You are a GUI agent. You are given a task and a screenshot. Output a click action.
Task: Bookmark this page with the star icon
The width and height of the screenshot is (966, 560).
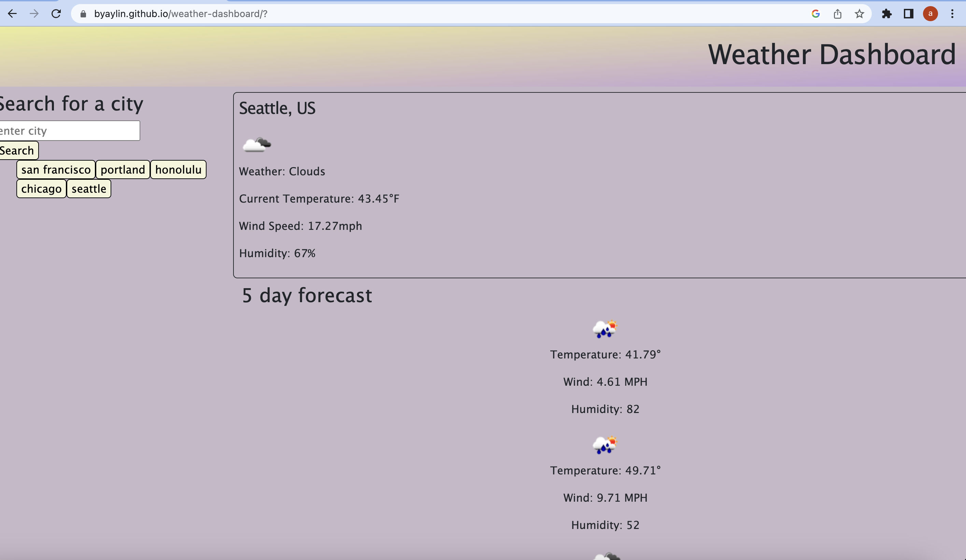(x=859, y=14)
